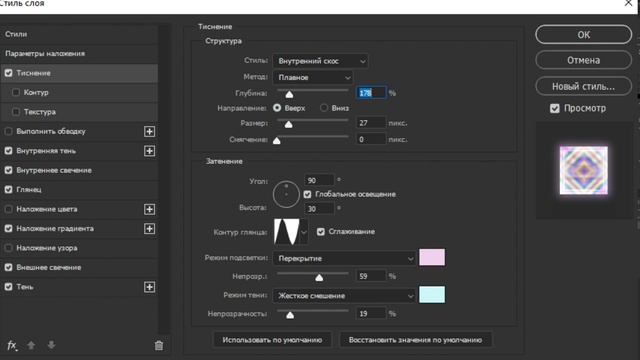Open Режим подсветки dropdown showing Перекрытие
Image resolution: width=640 pixels, height=360 pixels.
[344, 258]
